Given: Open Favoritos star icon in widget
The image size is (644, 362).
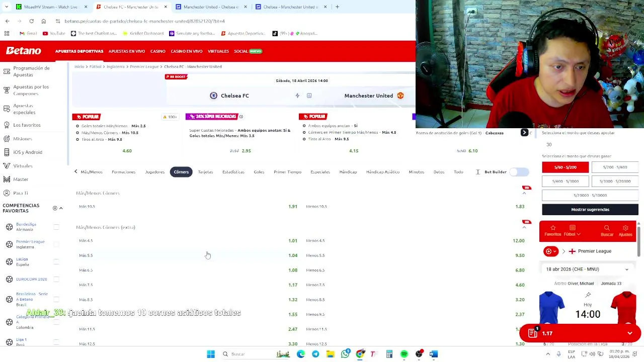Looking at the screenshot, I should point(552,231).
